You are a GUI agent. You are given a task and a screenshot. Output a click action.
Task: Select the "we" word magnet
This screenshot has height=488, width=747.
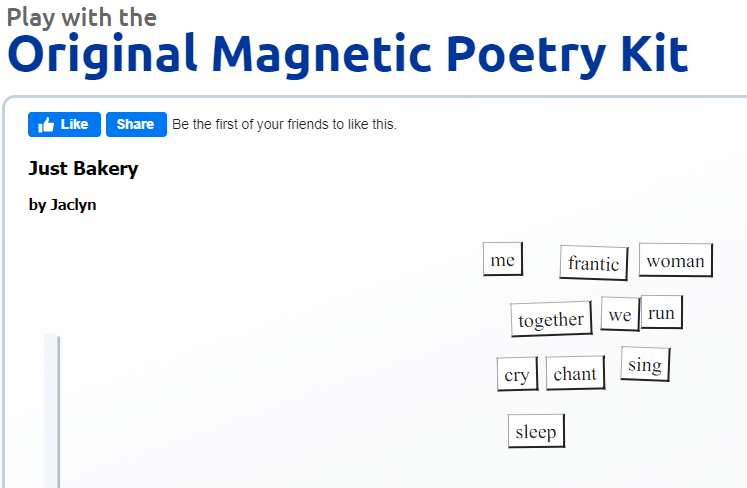click(619, 315)
